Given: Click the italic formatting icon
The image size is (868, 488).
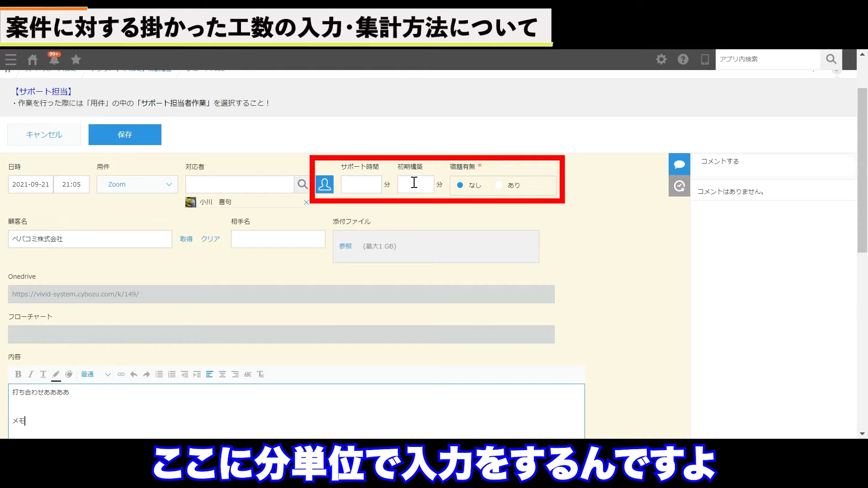Looking at the screenshot, I should coord(31,374).
